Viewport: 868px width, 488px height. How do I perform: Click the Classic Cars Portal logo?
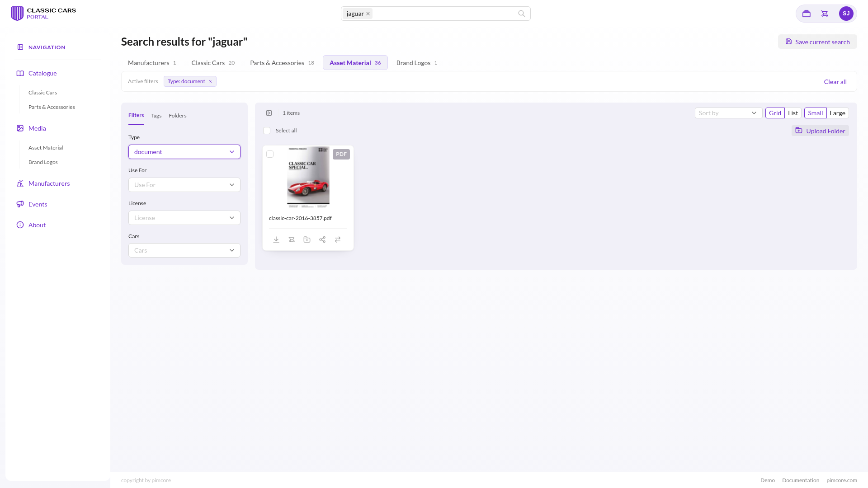click(x=43, y=14)
